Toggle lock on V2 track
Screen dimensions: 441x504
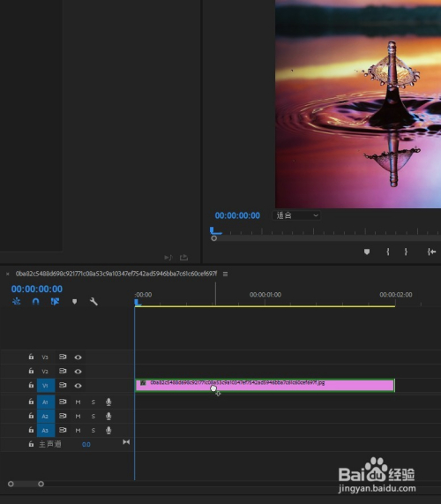point(31,371)
